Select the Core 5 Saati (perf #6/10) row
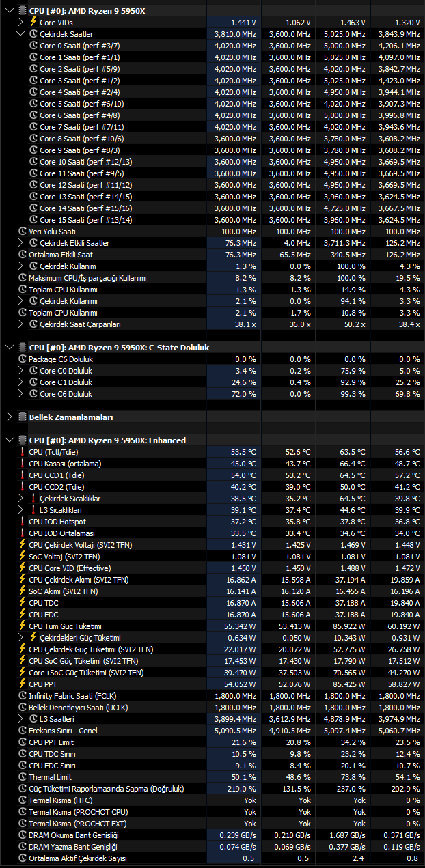Image resolution: width=425 pixels, height=868 pixels. (x=212, y=104)
